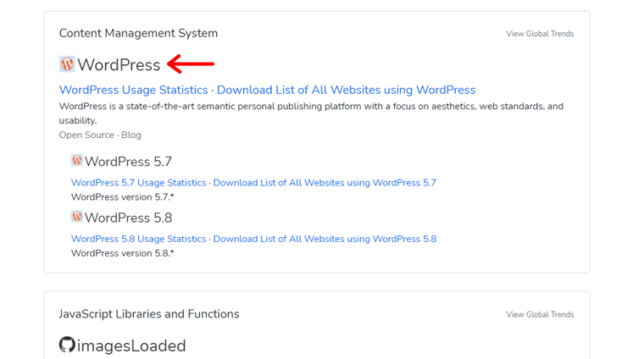Screen dimensions: 644x359
Task: View Global Trends for JavaScript Libraries
Action: (540, 315)
